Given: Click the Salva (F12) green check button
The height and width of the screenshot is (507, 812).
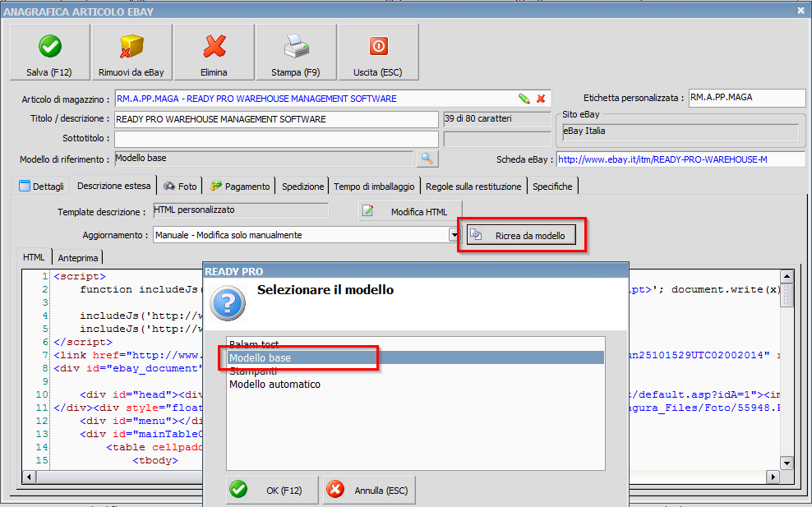Looking at the screenshot, I should click(49, 53).
